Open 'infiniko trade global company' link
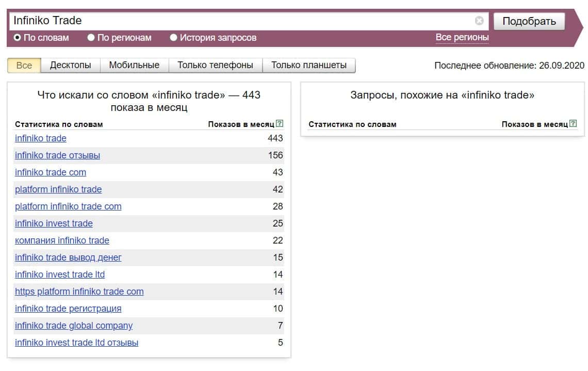 point(74,326)
